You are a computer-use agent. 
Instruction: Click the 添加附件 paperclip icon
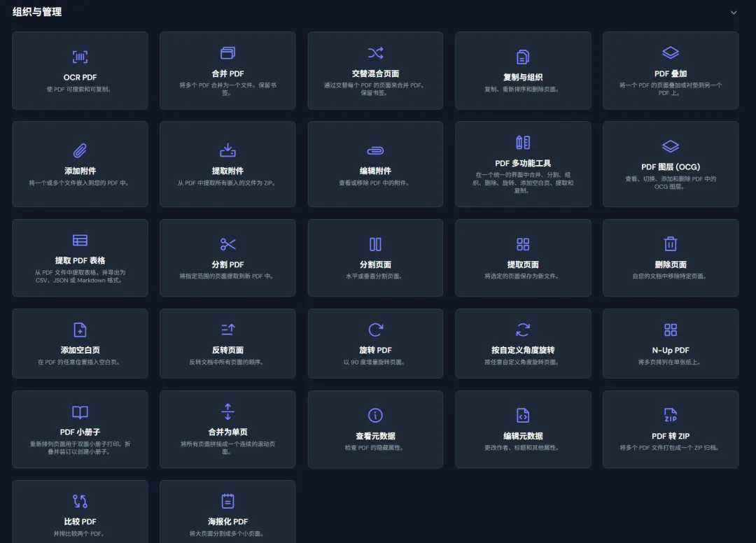[x=80, y=151]
